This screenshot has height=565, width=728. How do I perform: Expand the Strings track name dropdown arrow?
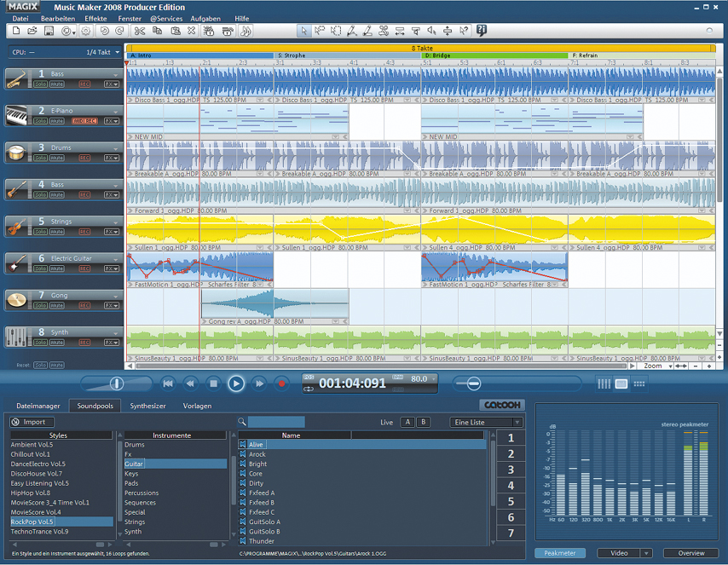[x=116, y=222]
